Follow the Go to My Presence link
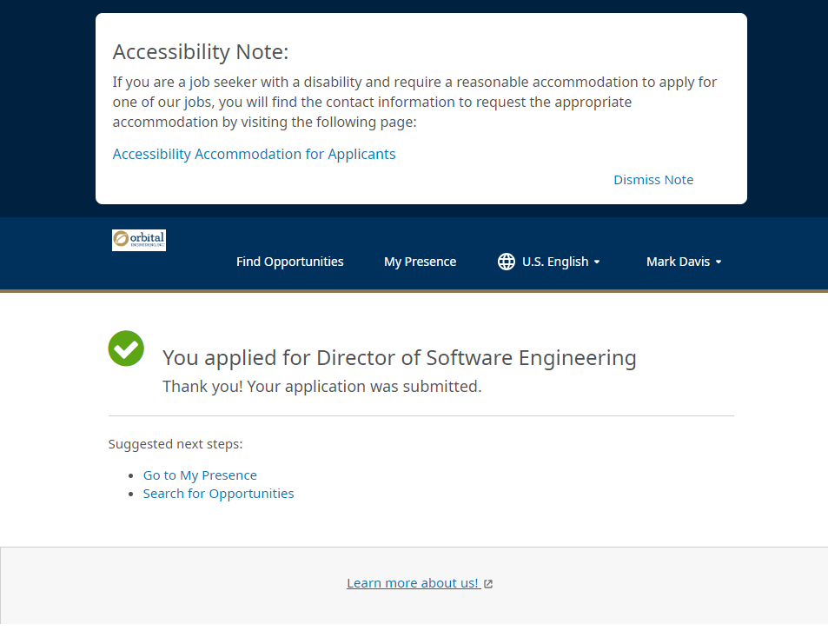 [200, 475]
